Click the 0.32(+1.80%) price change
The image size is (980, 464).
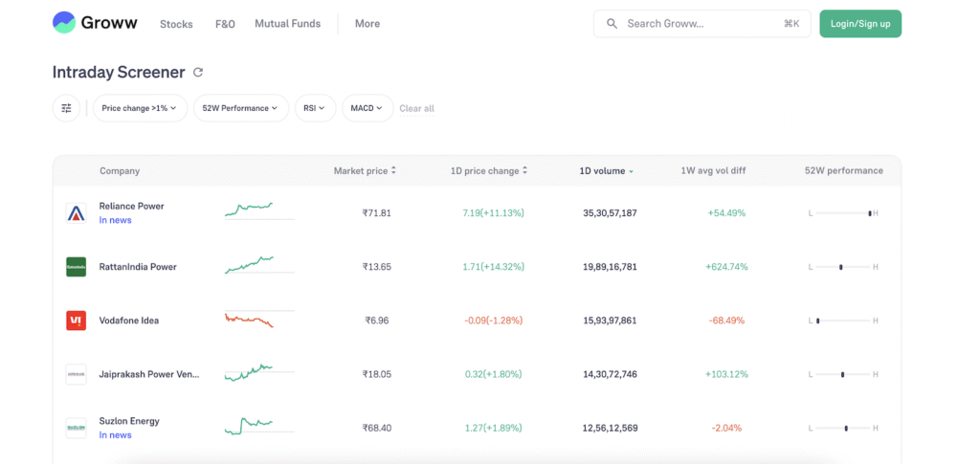[x=493, y=374]
